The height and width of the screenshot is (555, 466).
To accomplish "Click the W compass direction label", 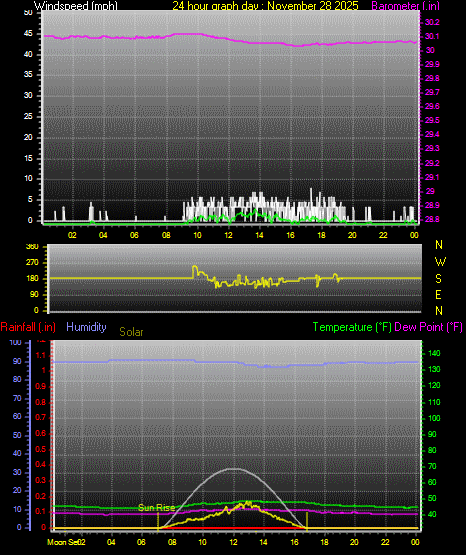I will click(x=440, y=262).
